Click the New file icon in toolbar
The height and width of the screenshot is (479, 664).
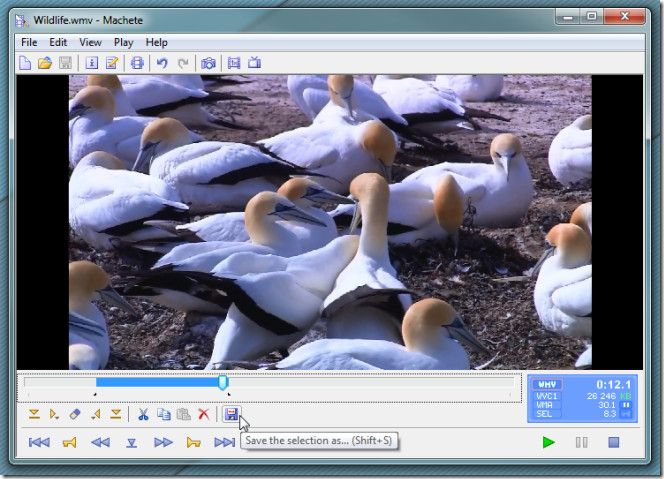[x=25, y=63]
